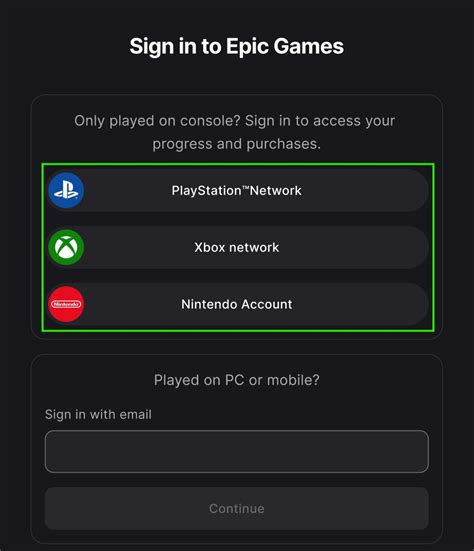Image resolution: width=474 pixels, height=551 pixels.
Task: Sign in with PlayStation Network
Action: 238,190
